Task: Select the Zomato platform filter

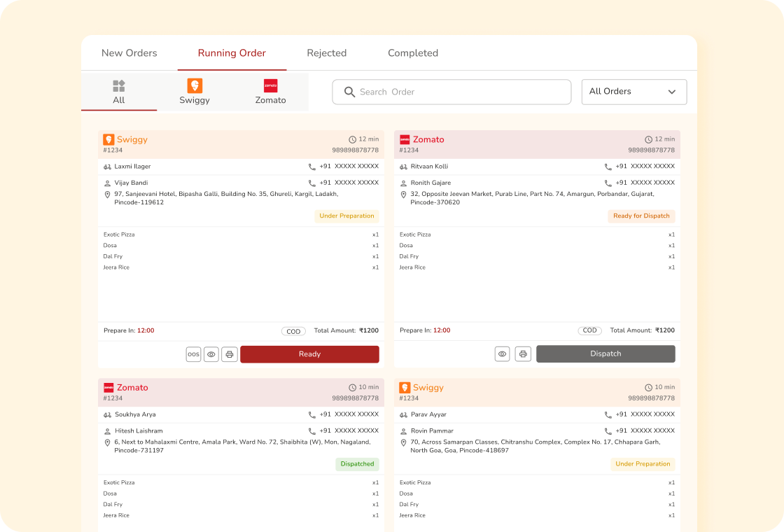Action: point(270,92)
